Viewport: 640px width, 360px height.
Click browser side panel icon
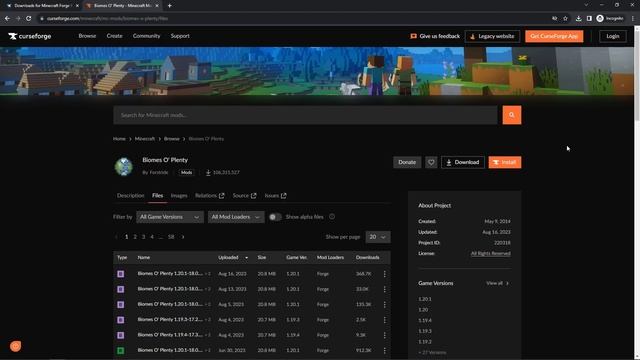pyautogui.click(x=589, y=18)
